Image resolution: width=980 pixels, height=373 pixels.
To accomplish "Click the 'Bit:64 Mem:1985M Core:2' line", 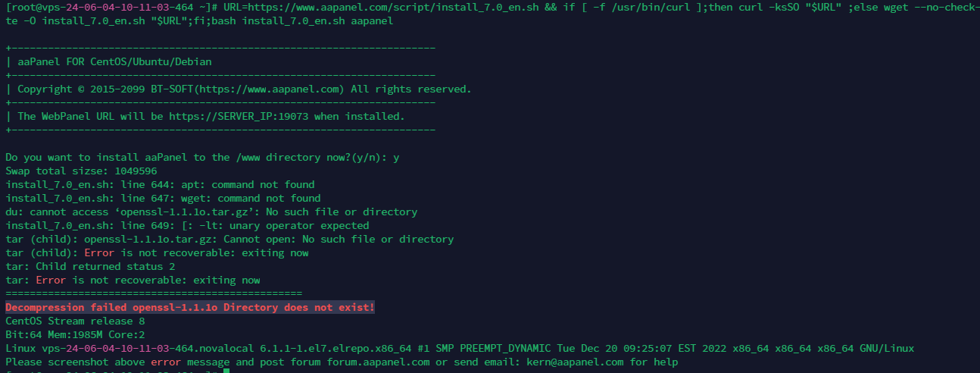I will coord(75,335).
